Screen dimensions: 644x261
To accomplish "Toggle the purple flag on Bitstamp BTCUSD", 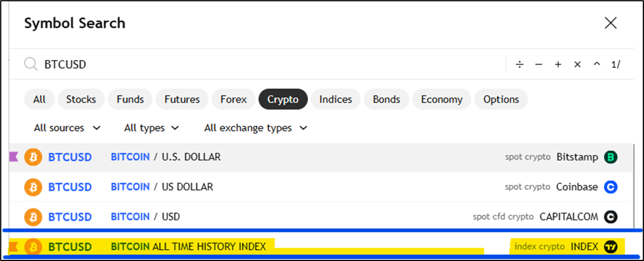I will pos(14,157).
